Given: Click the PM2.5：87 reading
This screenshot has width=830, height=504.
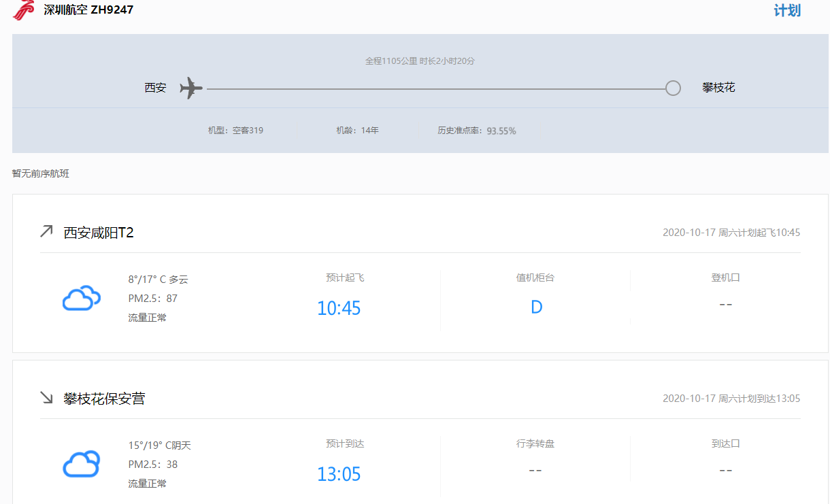Looking at the screenshot, I should click(153, 298).
